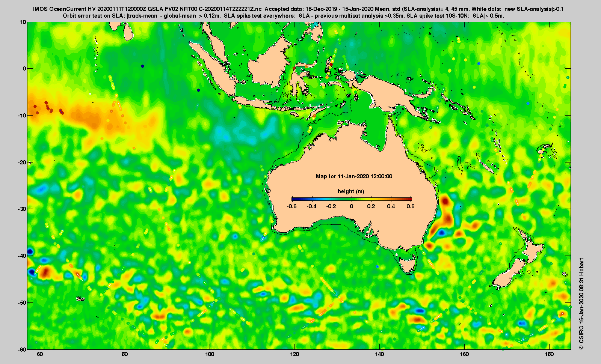Image resolution: width=601 pixels, height=364 pixels.
Task: Click the dark red end of the height colorbar
Action: (409, 199)
